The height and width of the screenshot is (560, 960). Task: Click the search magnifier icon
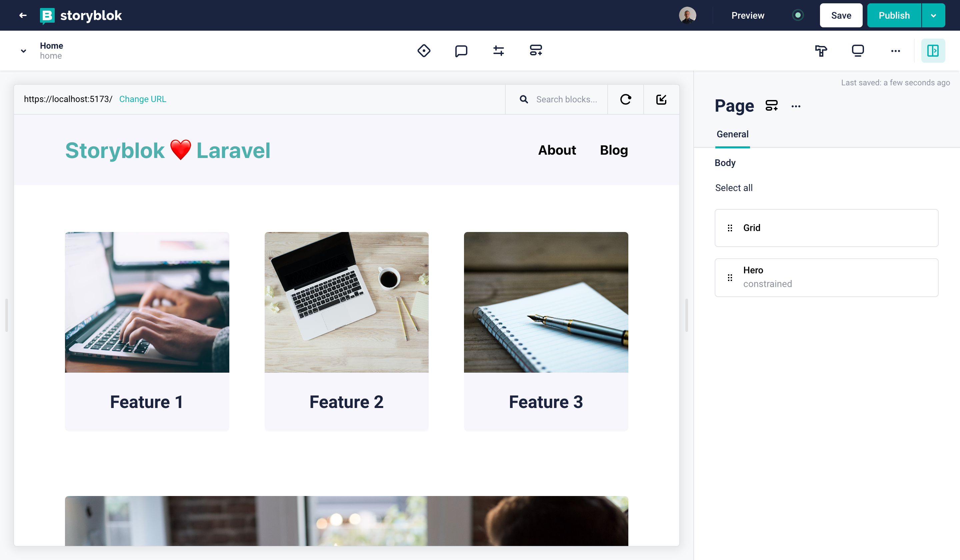(523, 99)
